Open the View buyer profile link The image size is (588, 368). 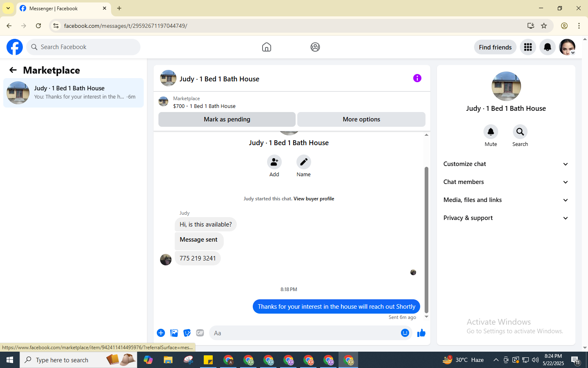(314, 199)
